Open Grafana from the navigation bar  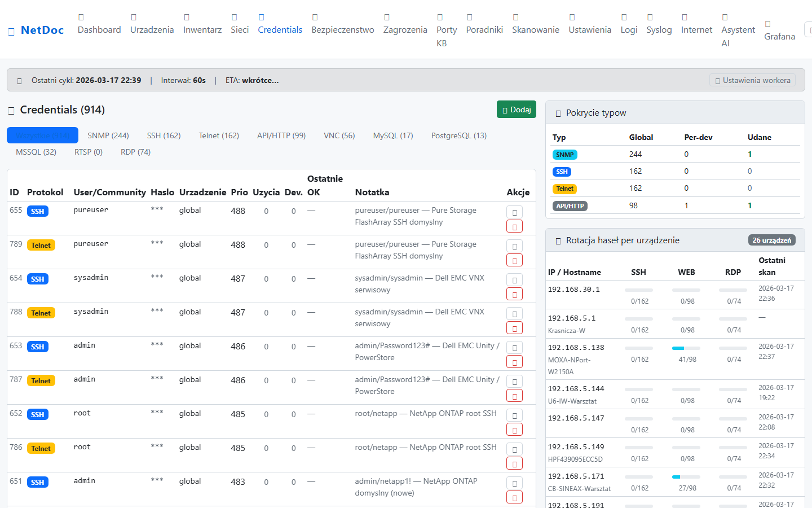779,30
